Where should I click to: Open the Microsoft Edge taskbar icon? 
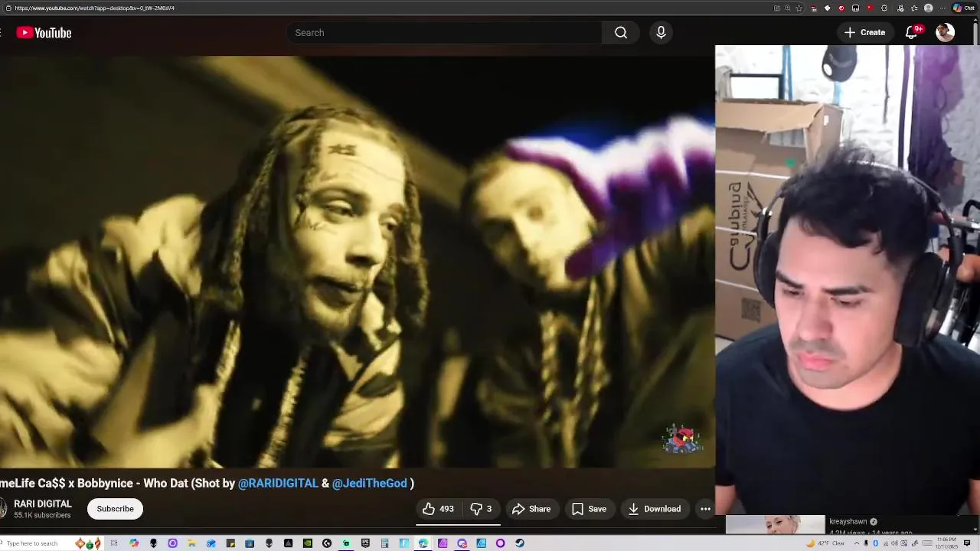(423, 543)
